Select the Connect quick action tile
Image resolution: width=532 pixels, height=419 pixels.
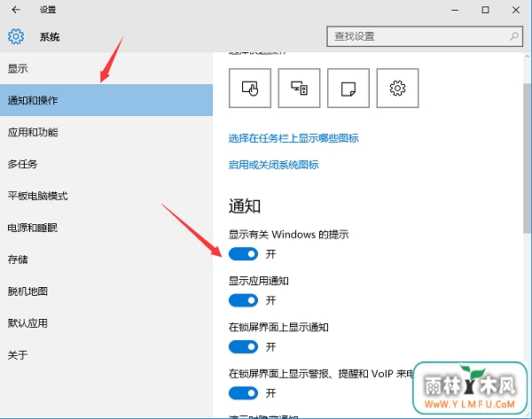300,88
